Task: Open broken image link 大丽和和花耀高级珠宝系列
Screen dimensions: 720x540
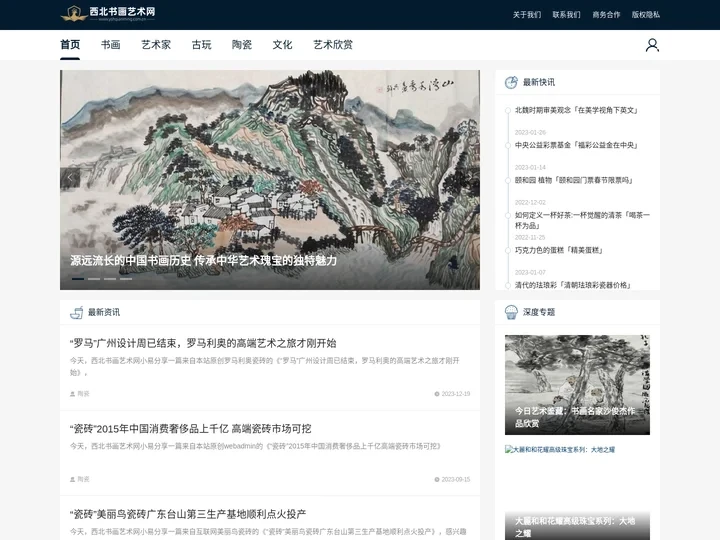Action: tap(560, 450)
